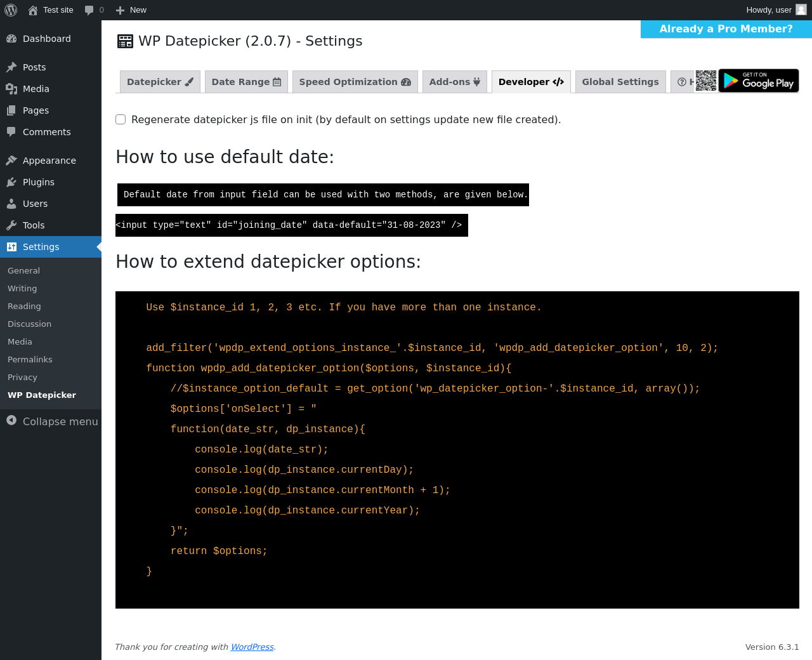The height and width of the screenshot is (660, 812).
Task: Expand the Howdy, user account menu
Action: [768, 10]
